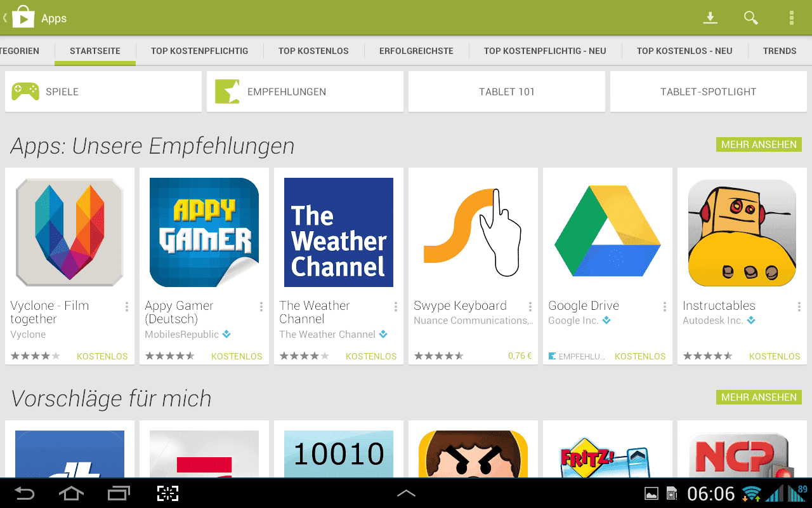Open options menu for Swype Keyboard card

[x=530, y=307]
